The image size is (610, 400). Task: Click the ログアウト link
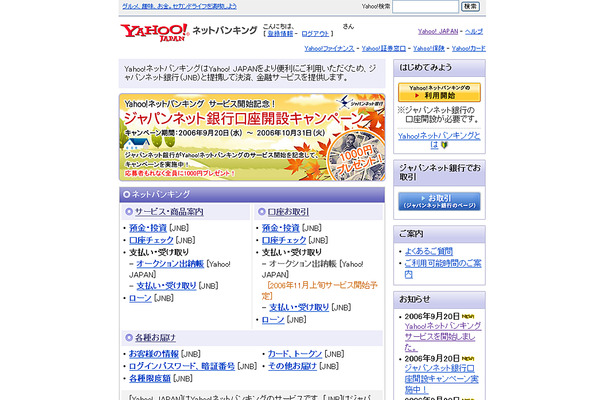click(x=315, y=34)
